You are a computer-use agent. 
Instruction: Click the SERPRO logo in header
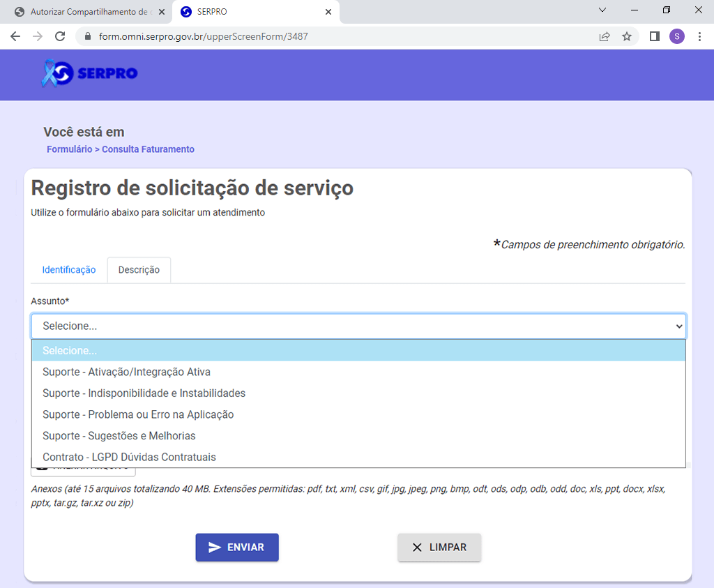point(89,73)
